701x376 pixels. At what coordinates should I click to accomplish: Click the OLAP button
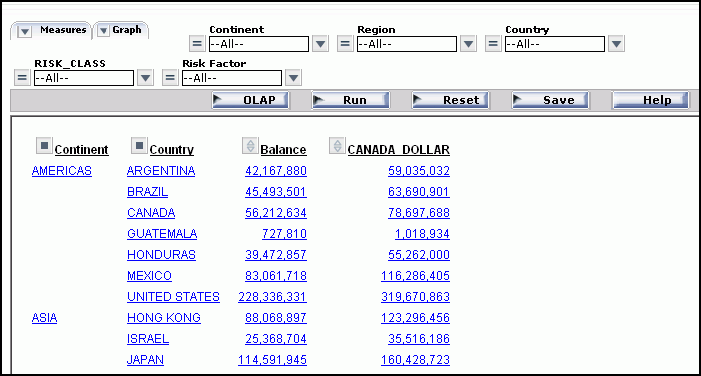pyautogui.click(x=250, y=100)
